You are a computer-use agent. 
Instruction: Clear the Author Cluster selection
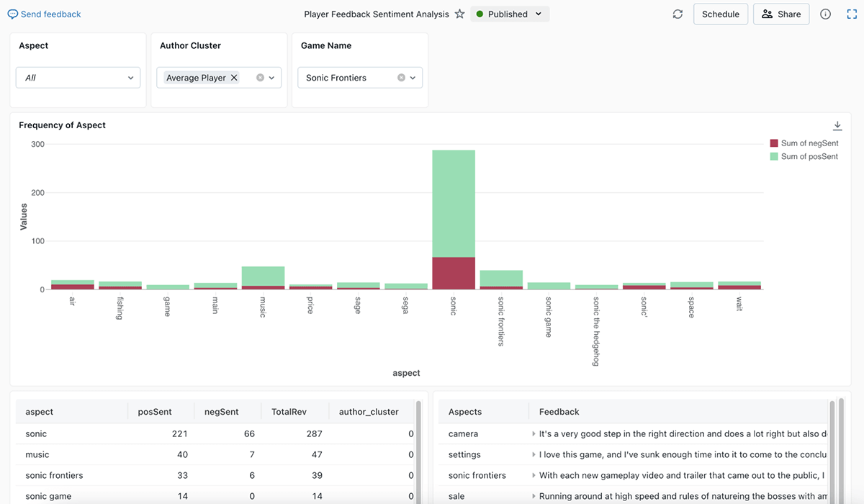260,78
